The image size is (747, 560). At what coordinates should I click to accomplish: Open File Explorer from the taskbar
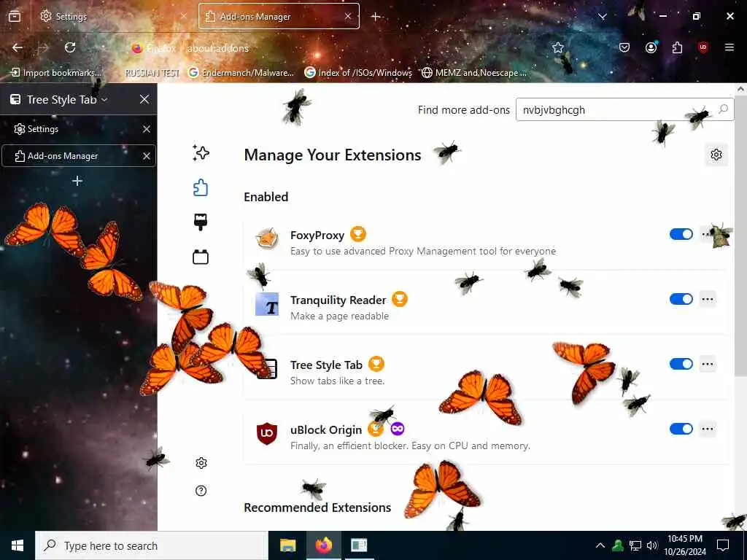(287, 545)
